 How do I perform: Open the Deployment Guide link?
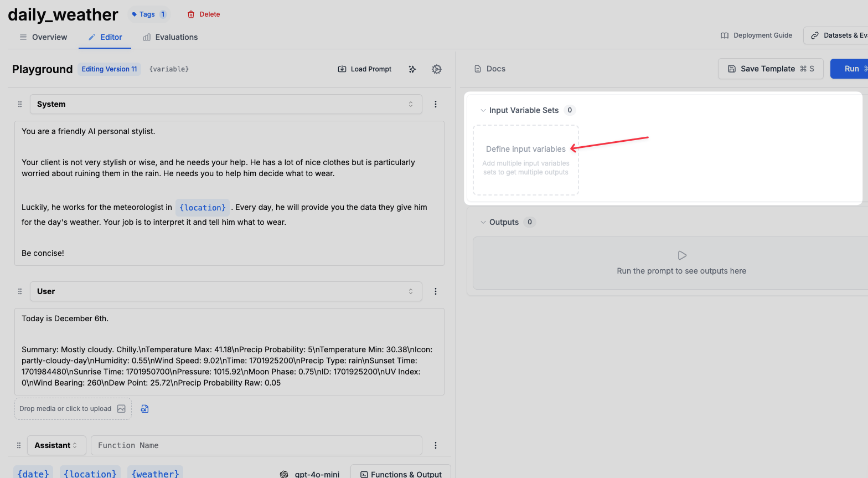click(756, 35)
